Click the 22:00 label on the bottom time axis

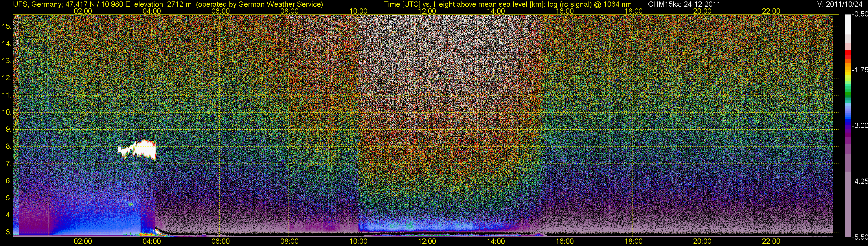(x=771, y=241)
